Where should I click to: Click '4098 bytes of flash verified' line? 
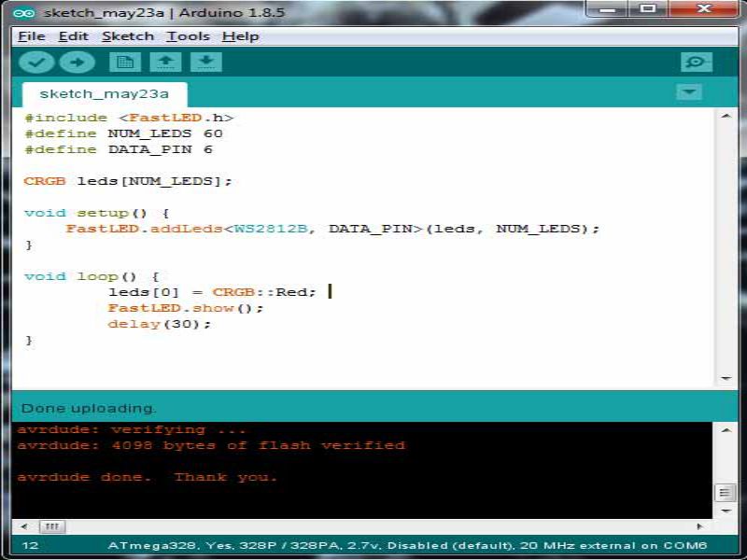click(x=259, y=446)
